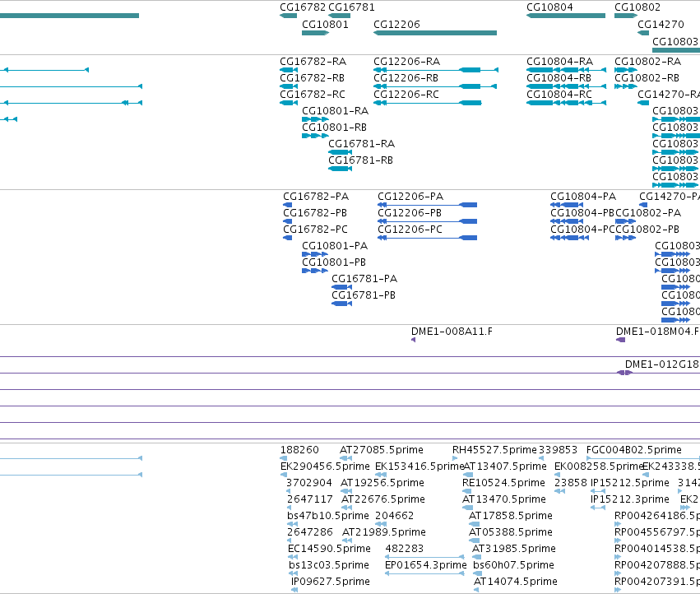Open the CG16782-PA protein label
The width and height of the screenshot is (700, 594).
coord(316,197)
